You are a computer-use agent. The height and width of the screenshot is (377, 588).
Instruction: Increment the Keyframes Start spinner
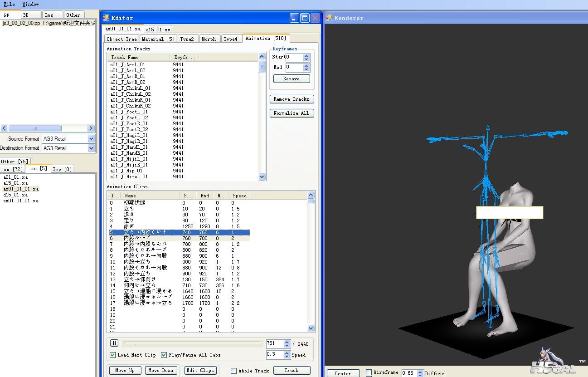point(306,55)
